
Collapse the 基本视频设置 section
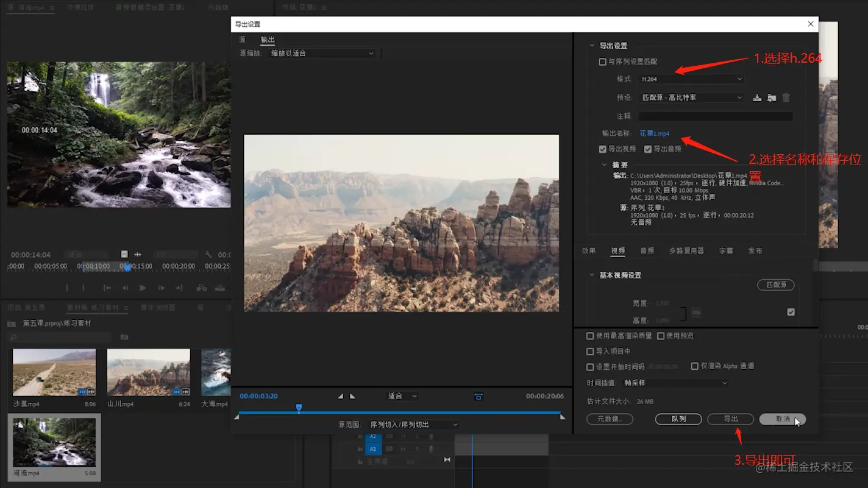591,275
